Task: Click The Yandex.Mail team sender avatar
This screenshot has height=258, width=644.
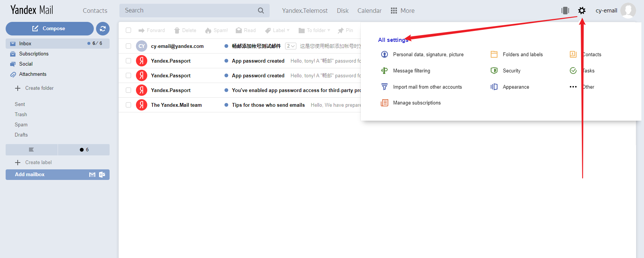Action: [x=142, y=105]
